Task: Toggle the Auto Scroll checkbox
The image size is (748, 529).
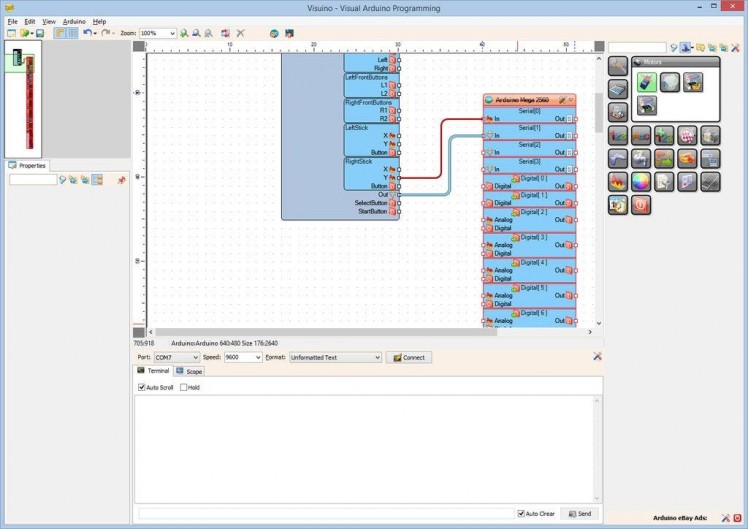Action: pos(142,387)
